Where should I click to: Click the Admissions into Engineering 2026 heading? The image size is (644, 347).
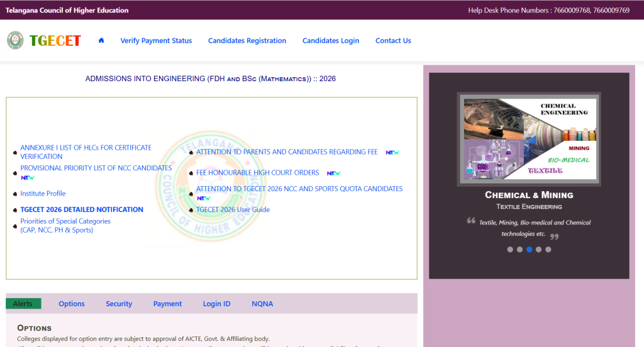(210, 79)
